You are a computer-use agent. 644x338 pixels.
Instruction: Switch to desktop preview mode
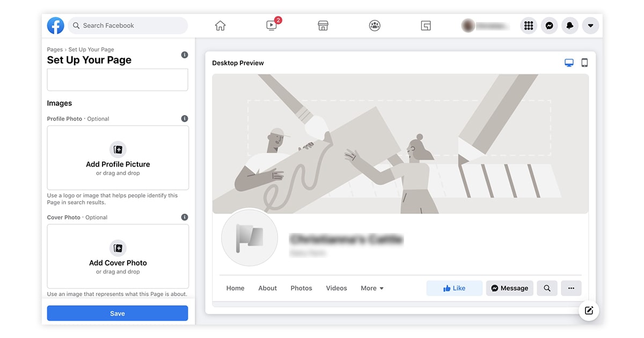(x=569, y=63)
